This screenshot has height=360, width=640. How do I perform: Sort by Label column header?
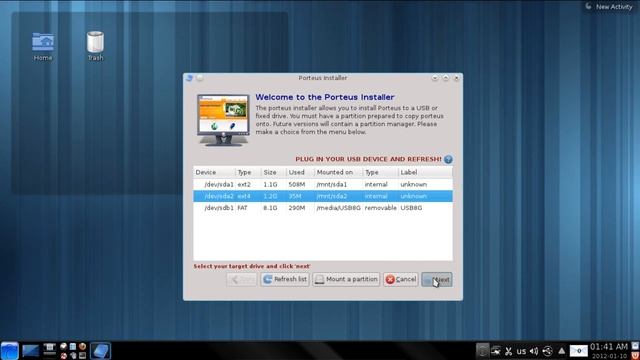coord(425,172)
